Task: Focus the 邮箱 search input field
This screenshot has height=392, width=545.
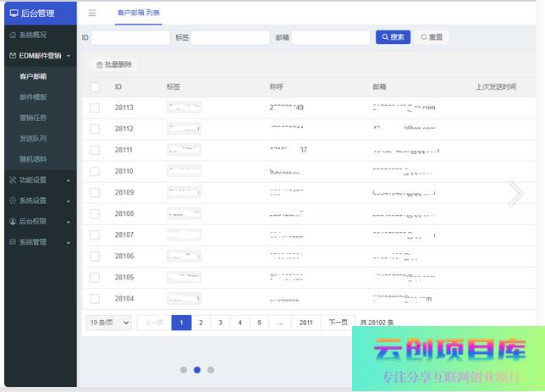Action: (331, 37)
